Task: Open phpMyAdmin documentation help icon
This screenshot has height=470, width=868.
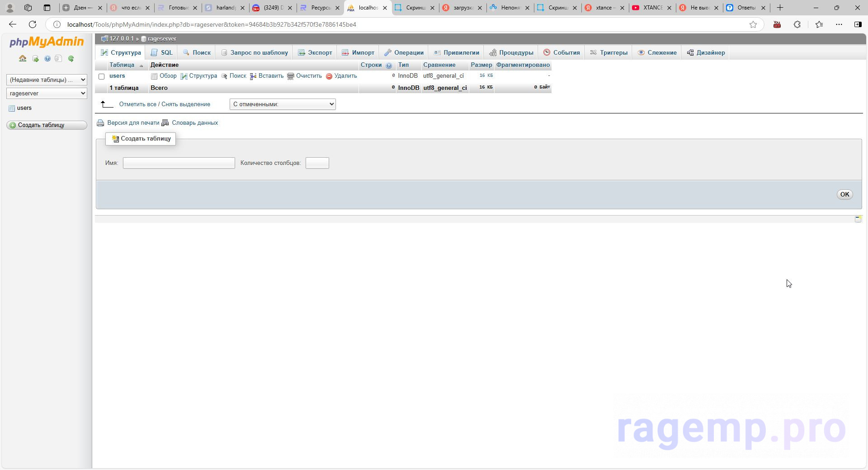Action: pos(47,58)
